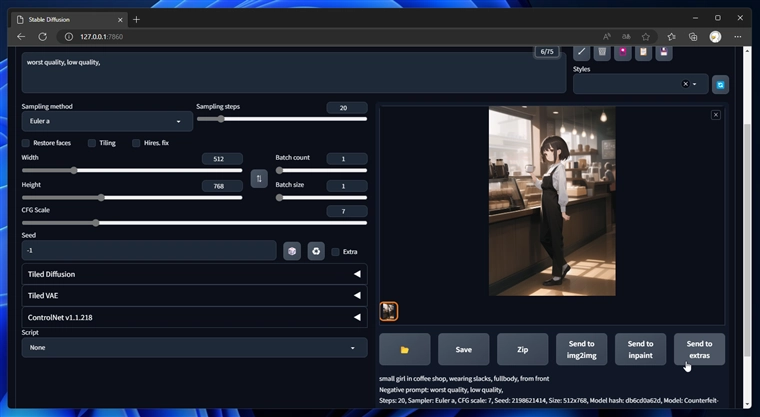Image resolution: width=760 pixels, height=417 pixels.
Task: Enable Hires. fix checkbox
Action: click(x=136, y=143)
